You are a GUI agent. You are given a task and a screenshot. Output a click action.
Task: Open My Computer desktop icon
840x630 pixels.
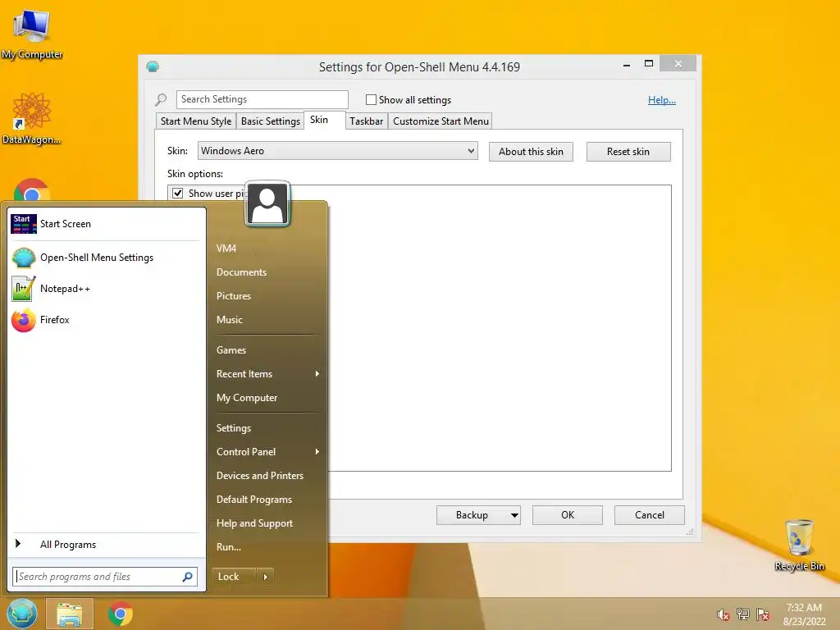[32, 33]
